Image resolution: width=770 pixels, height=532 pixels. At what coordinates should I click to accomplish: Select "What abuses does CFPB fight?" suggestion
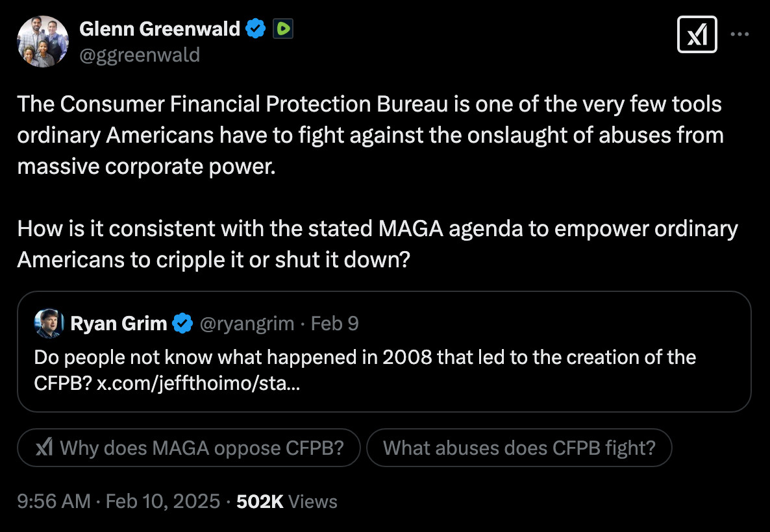(519, 448)
